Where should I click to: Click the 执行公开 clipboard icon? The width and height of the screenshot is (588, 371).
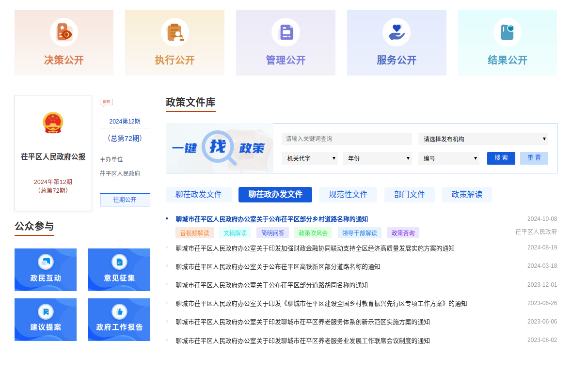click(175, 32)
